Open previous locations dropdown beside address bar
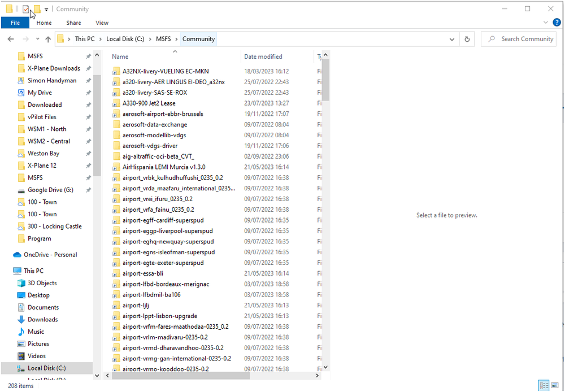Screen dimensions: 565x392 (x=451, y=38)
